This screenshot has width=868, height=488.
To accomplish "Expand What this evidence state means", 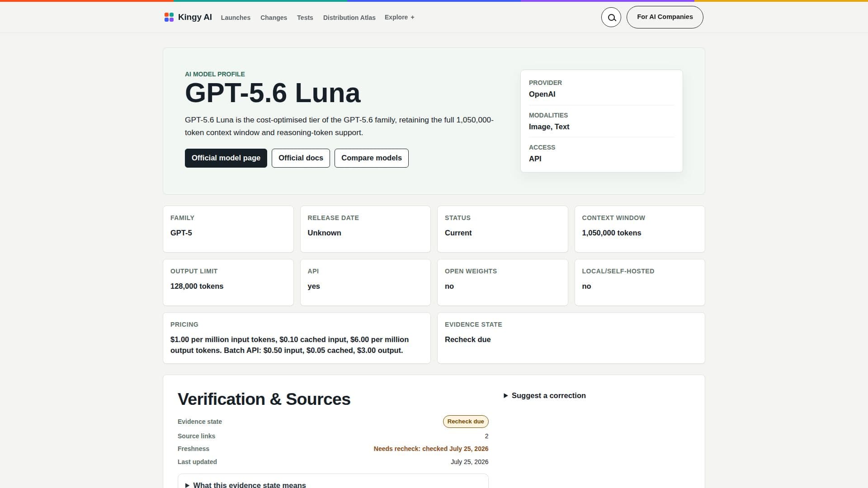I will (x=245, y=485).
